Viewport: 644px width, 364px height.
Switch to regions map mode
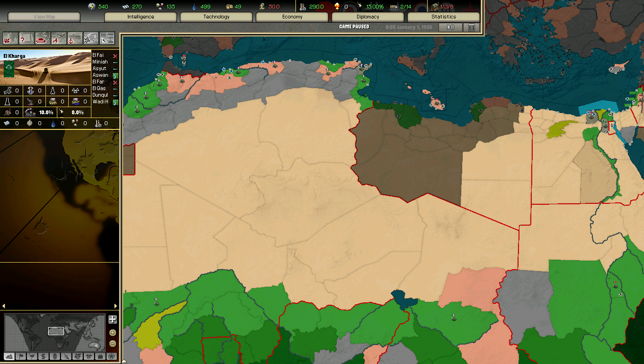coord(78,356)
